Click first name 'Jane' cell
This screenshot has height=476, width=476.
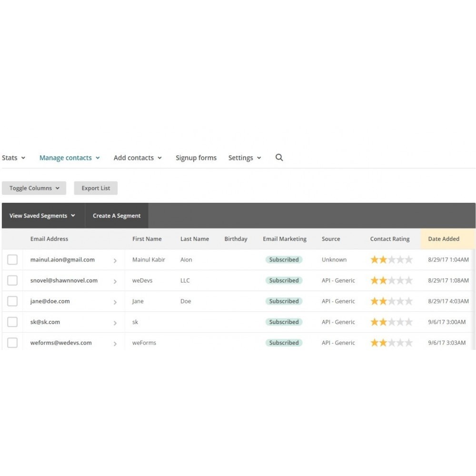point(138,301)
